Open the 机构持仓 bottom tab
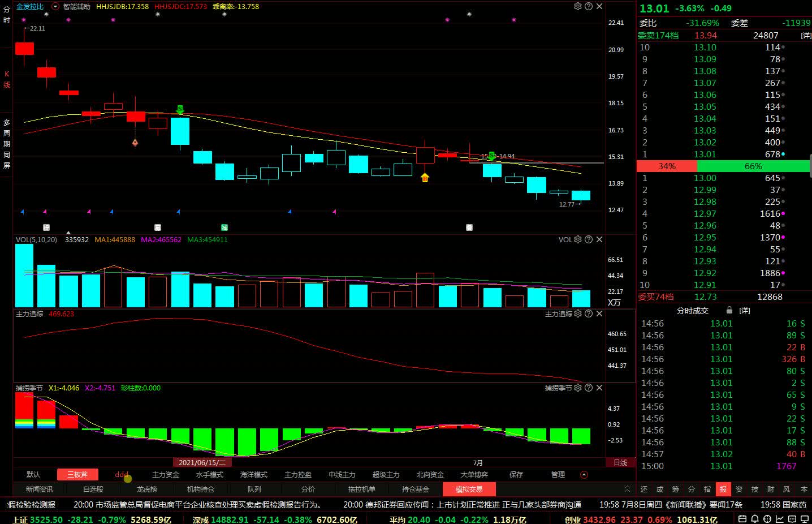The height and width of the screenshot is (524, 812). [201, 489]
